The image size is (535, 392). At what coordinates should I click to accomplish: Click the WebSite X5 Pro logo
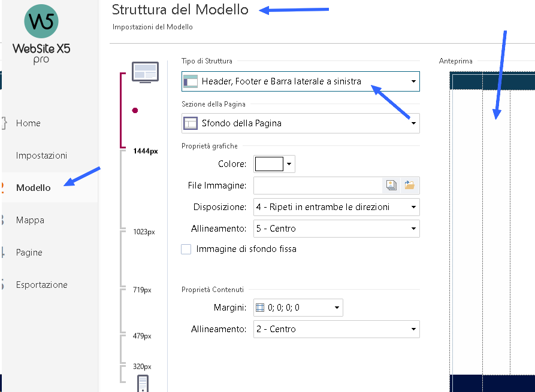(41, 35)
